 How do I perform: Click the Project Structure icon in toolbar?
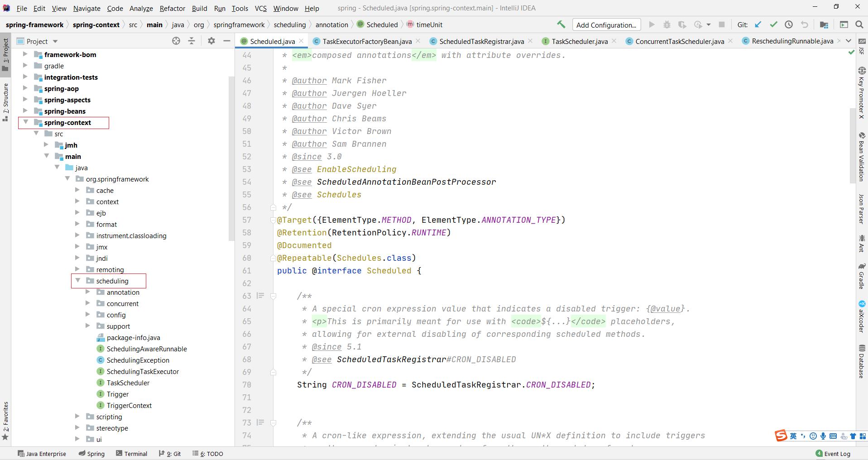[824, 25]
